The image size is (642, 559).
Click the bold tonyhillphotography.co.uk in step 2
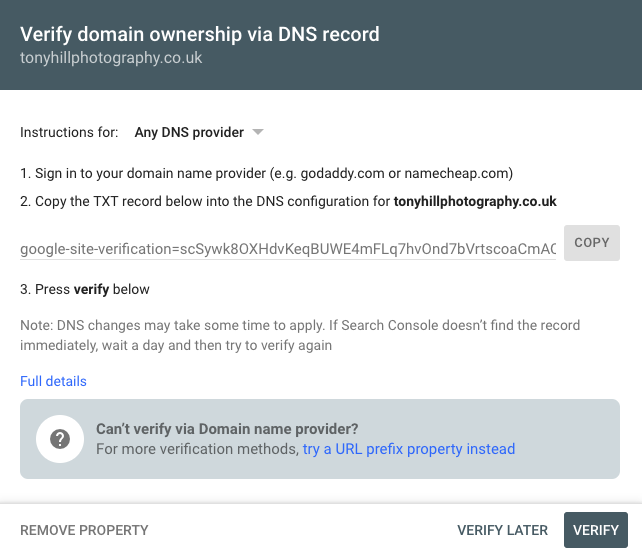tap(475, 201)
